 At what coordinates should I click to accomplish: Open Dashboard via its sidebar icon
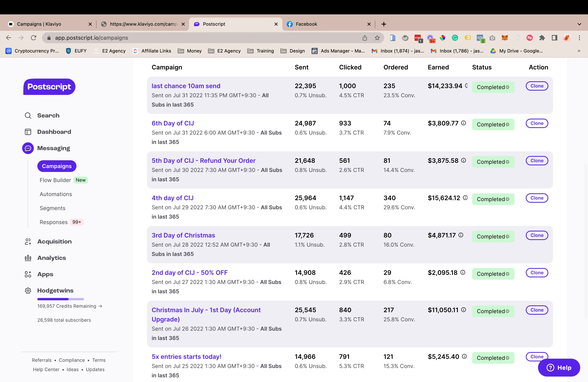[28, 132]
